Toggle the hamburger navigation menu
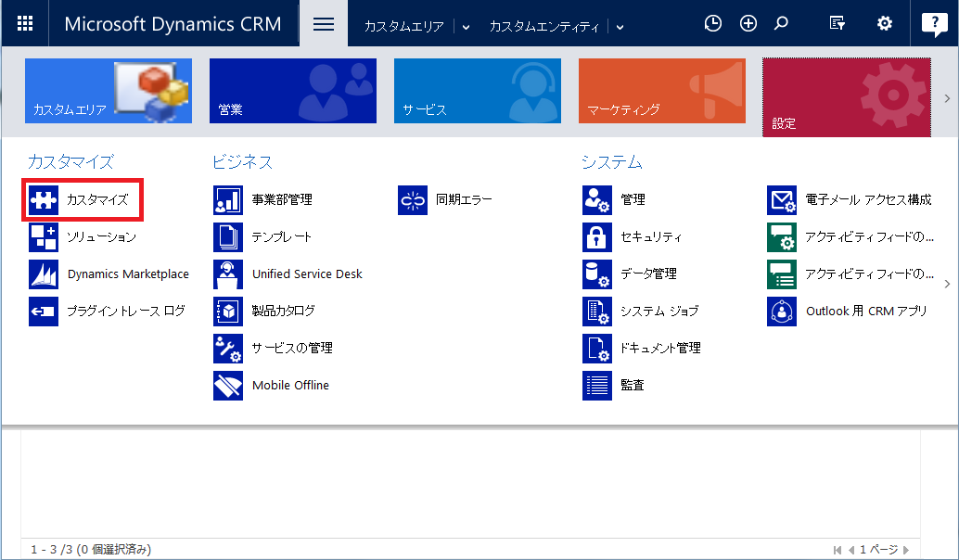This screenshot has height=560, width=959. (324, 24)
